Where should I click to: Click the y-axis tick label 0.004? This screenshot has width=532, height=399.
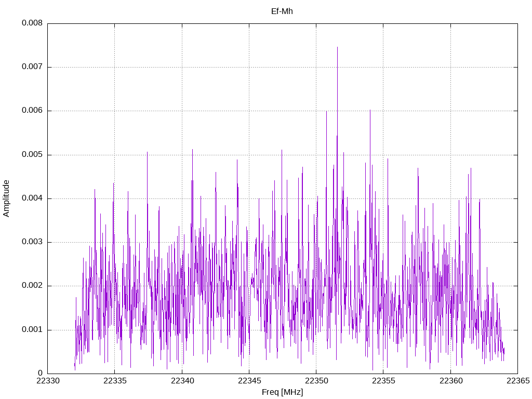tap(32, 198)
